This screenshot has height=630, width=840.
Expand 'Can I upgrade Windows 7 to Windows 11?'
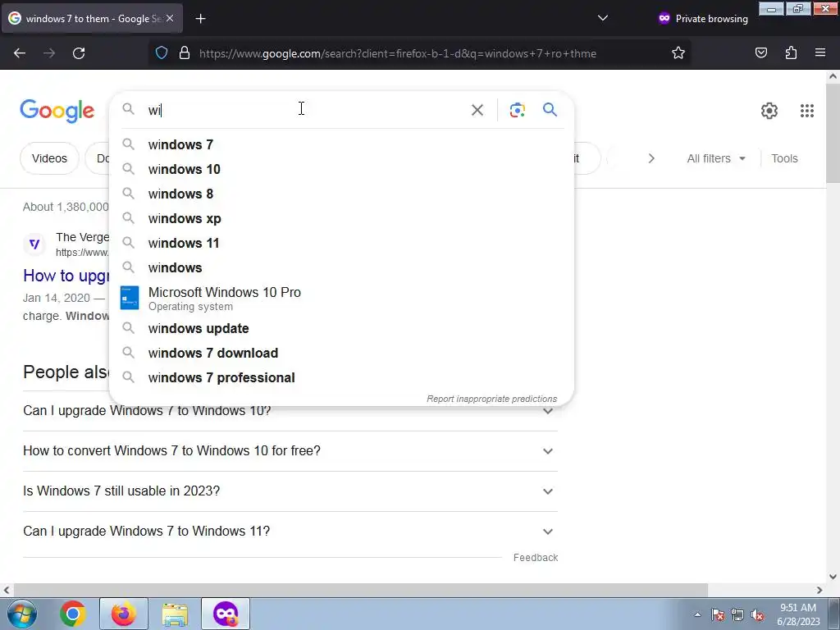(290, 532)
